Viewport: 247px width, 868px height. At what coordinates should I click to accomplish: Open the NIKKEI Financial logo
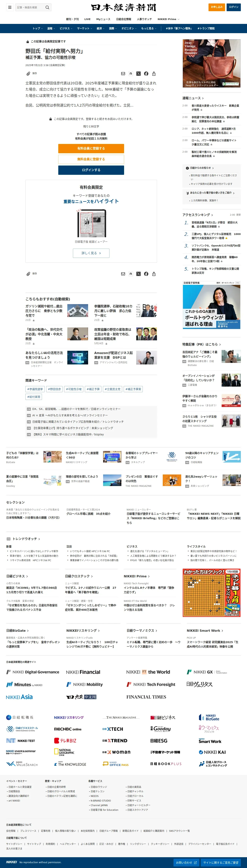[83, 672]
